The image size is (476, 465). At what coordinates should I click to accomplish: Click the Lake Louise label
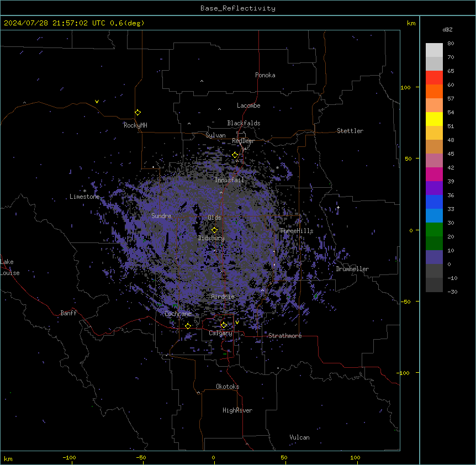(10, 267)
